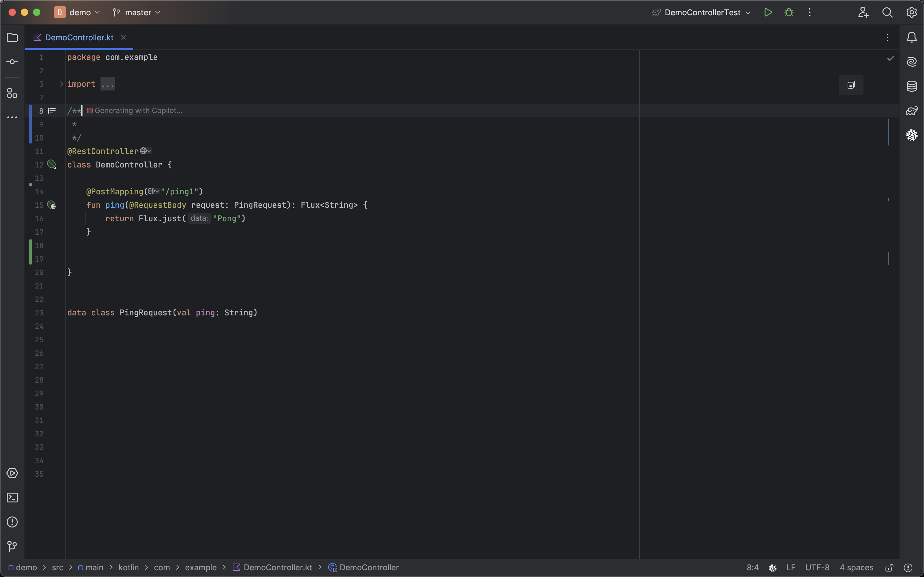Click the kotlin breadcrumb
Screen dimensions: 924x577
[x=129, y=568]
